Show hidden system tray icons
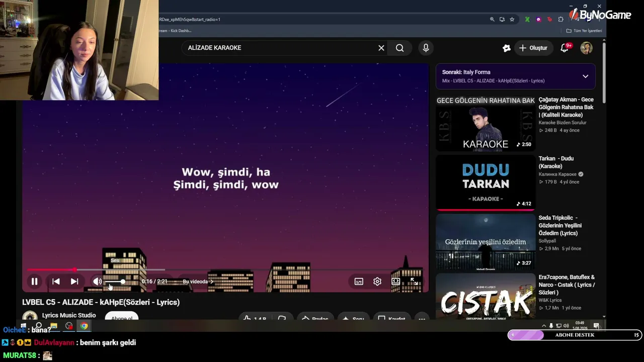The width and height of the screenshot is (644, 362). (x=543, y=326)
